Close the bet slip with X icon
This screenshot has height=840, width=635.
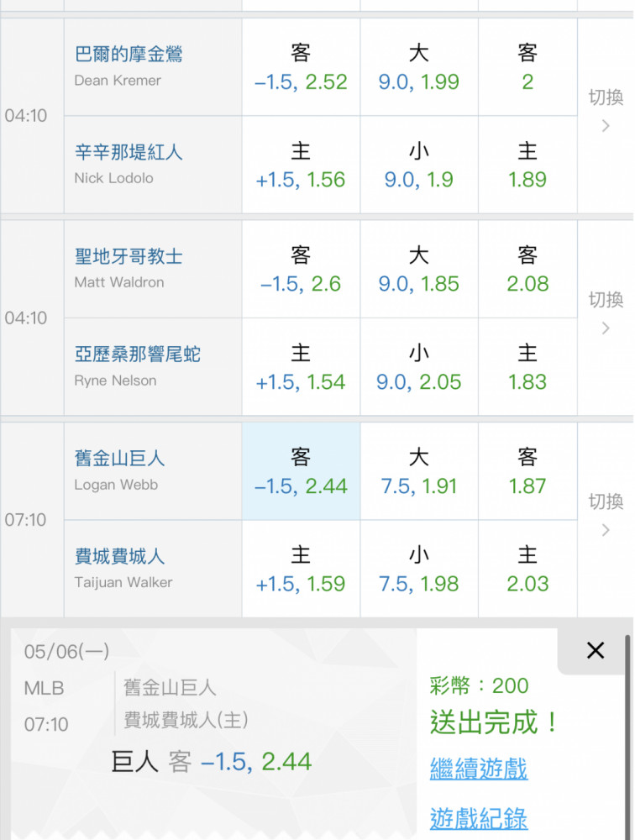596,650
